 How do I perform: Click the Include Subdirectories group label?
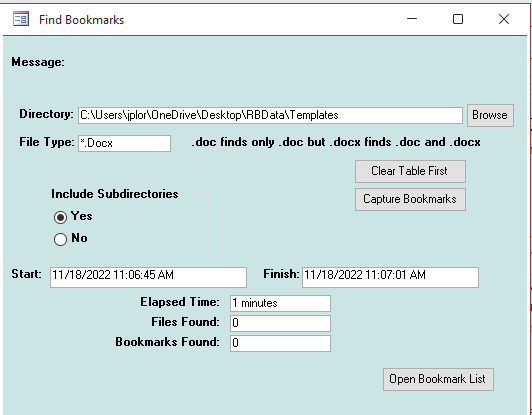[115, 194]
